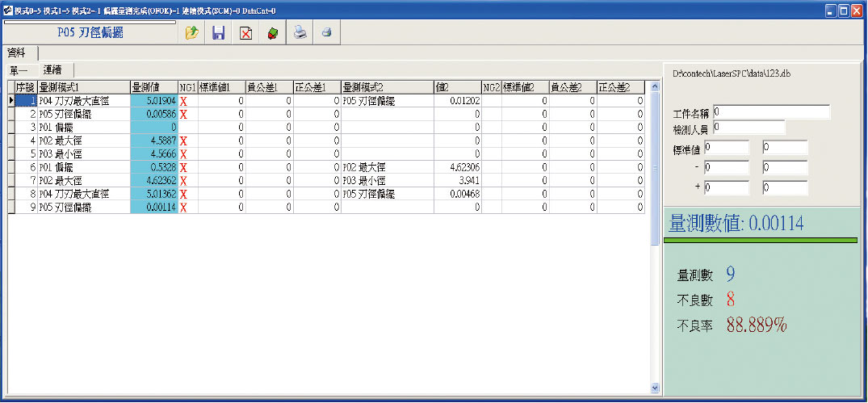Click the 量測值 column header

click(x=153, y=87)
